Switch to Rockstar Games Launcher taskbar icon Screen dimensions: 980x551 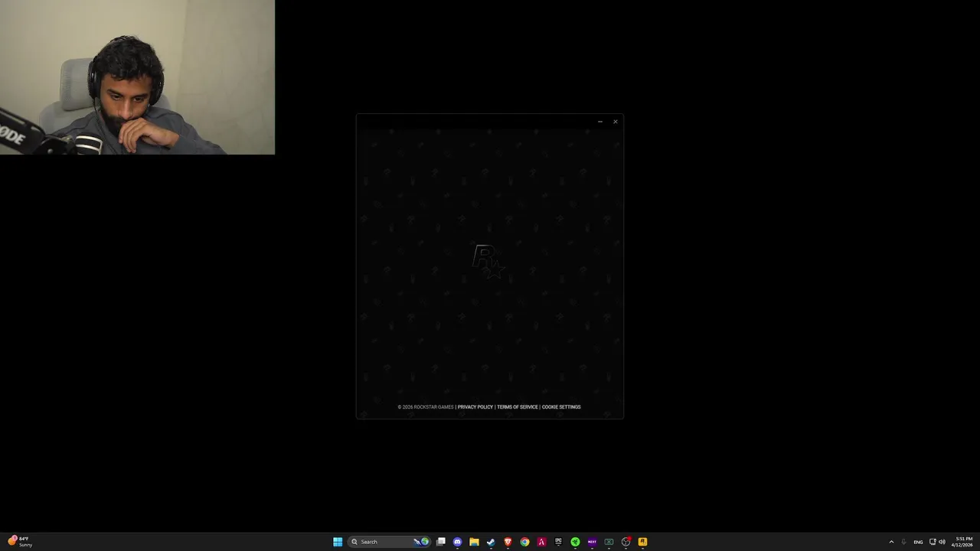[x=642, y=542]
